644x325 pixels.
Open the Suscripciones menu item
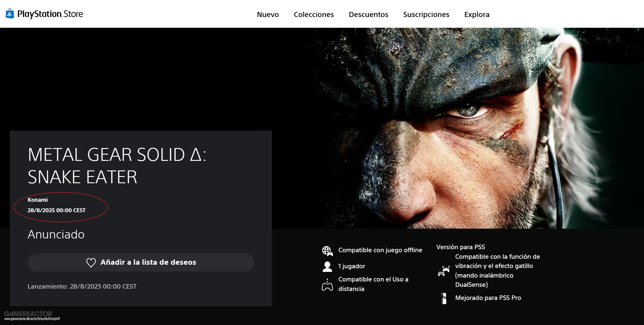[426, 14]
